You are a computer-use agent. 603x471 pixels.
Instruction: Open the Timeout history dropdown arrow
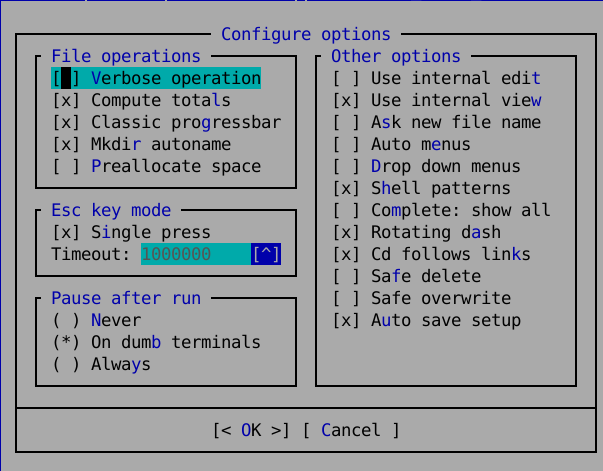click(x=266, y=254)
